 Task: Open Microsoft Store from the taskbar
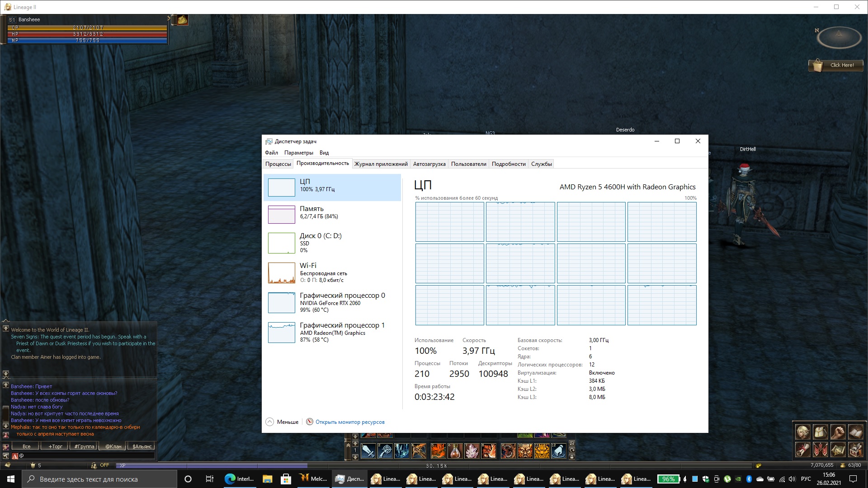point(285,479)
